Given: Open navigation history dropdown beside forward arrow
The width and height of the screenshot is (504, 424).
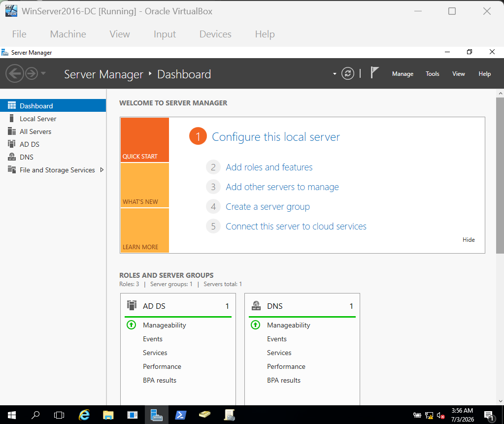Looking at the screenshot, I should coord(43,73).
